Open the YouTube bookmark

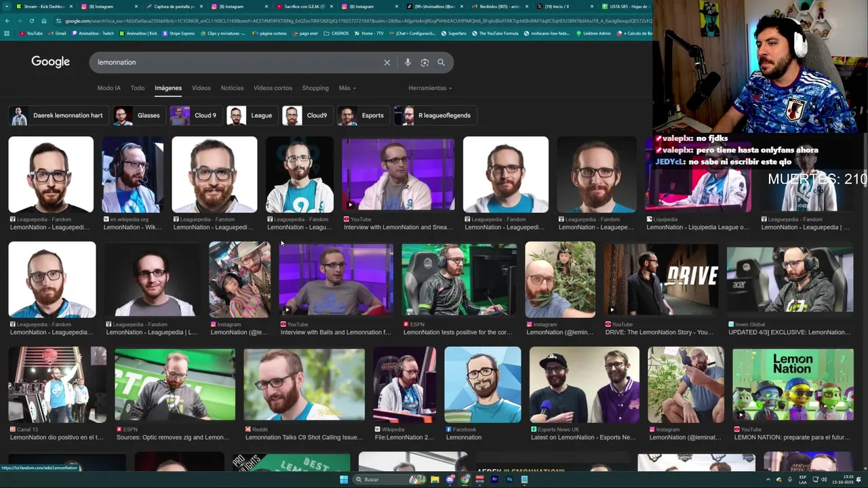[x=31, y=33]
